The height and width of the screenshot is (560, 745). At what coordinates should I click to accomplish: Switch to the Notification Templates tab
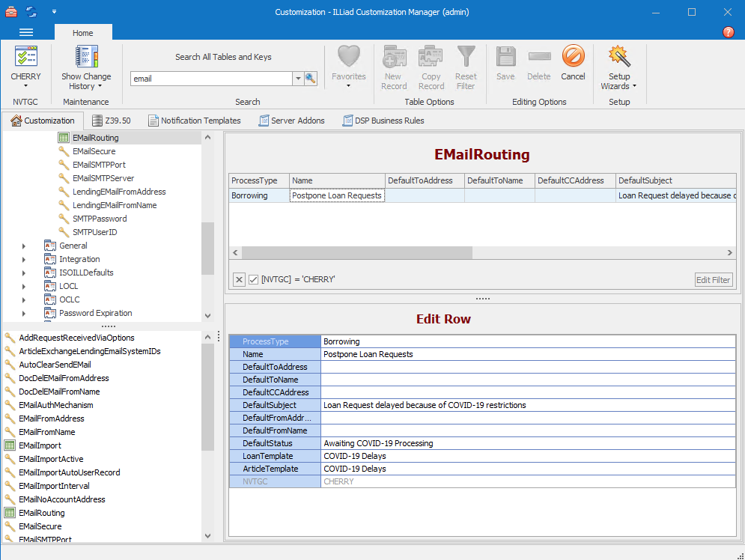click(x=195, y=120)
